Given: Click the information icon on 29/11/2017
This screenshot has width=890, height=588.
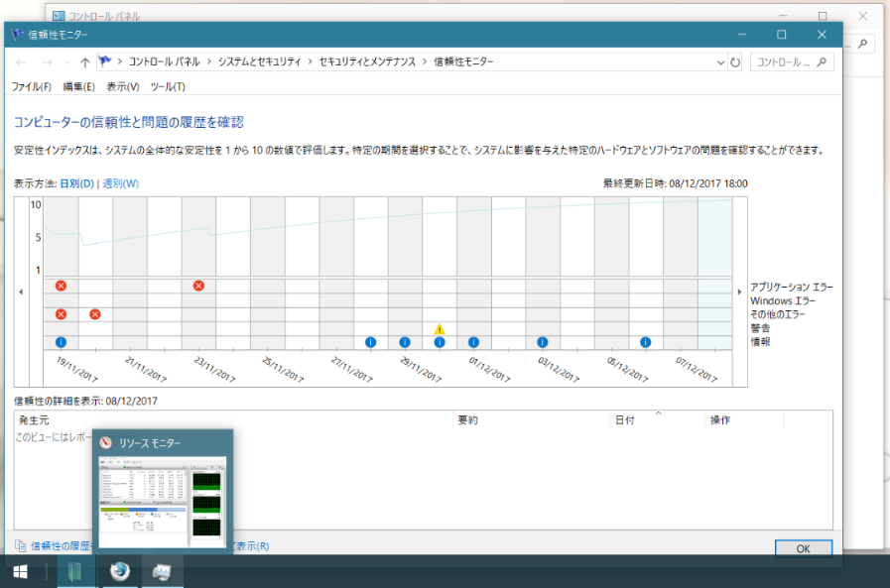Looking at the screenshot, I should coord(405,342).
